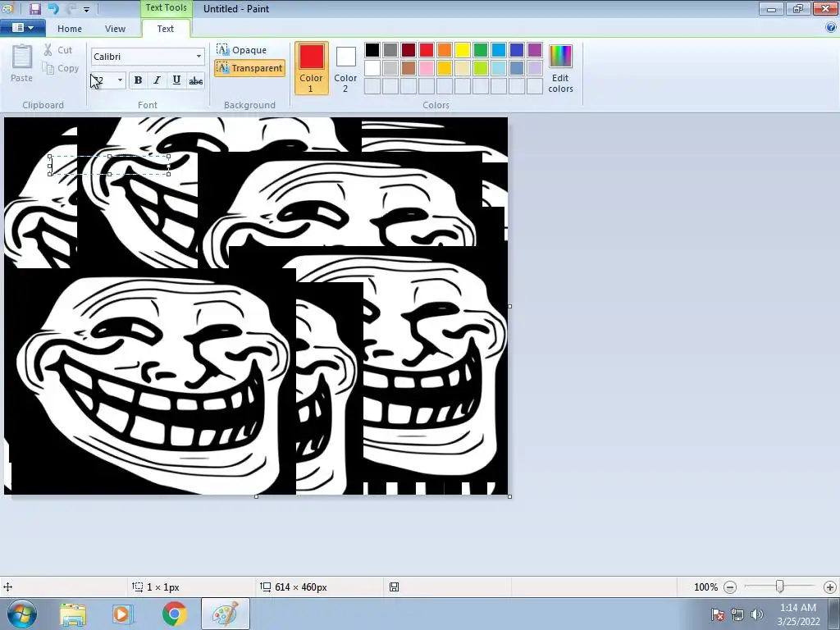
Task: Select Color 1 foreground button
Action: point(311,68)
